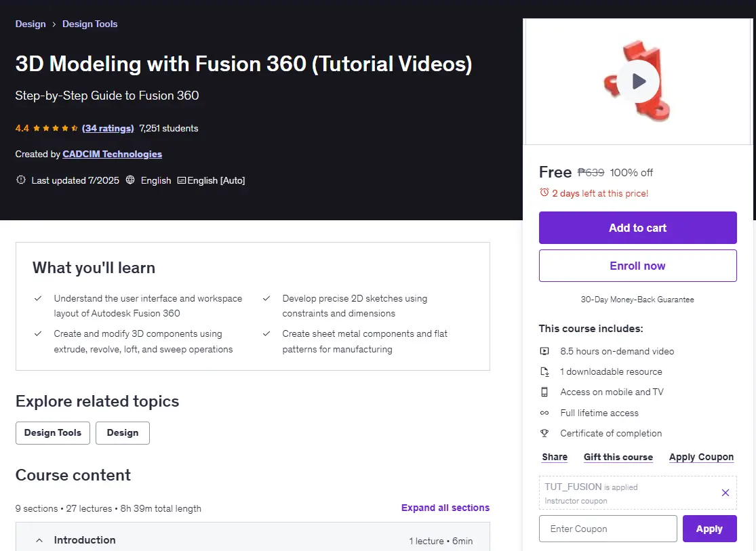
Task: Select the Design topic chip
Action: [x=123, y=433]
